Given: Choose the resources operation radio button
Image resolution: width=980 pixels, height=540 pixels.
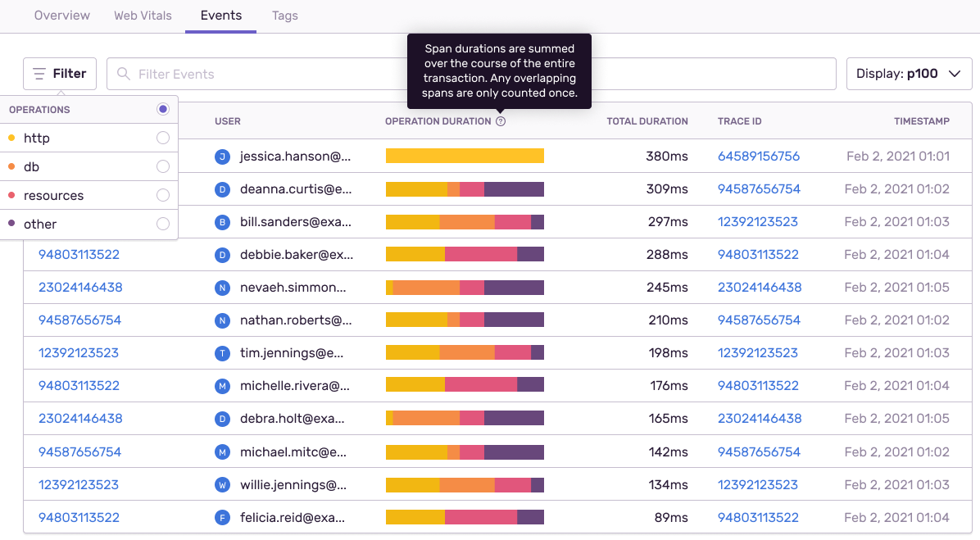Looking at the screenshot, I should pyautogui.click(x=163, y=195).
